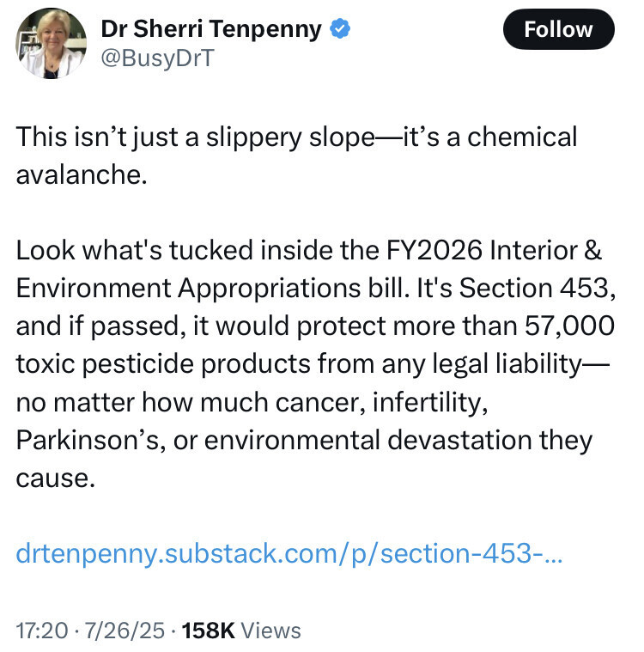This screenshot has width=644, height=652.
Task: Click the "Views" label beside 158K
Action: click(x=270, y=630)
